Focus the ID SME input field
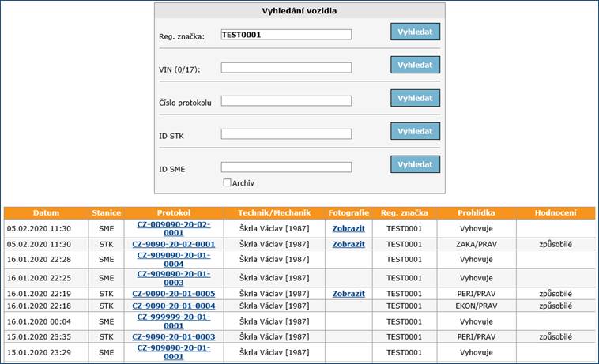The width and height of the screenshot is (599, 364). (286, 167)
